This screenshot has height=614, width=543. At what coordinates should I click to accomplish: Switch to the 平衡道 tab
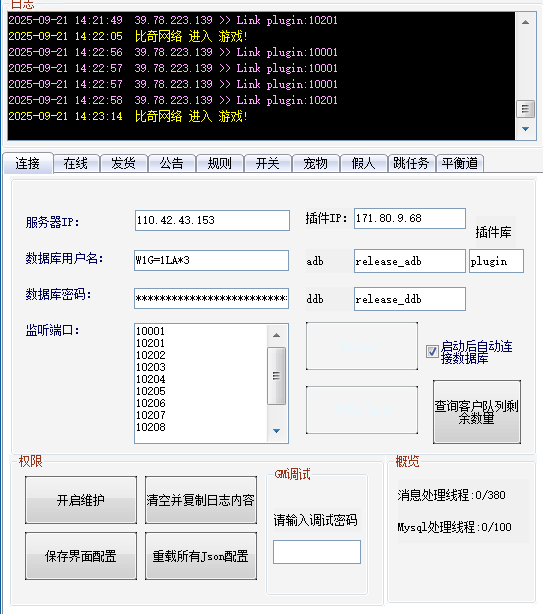point(460,163)
